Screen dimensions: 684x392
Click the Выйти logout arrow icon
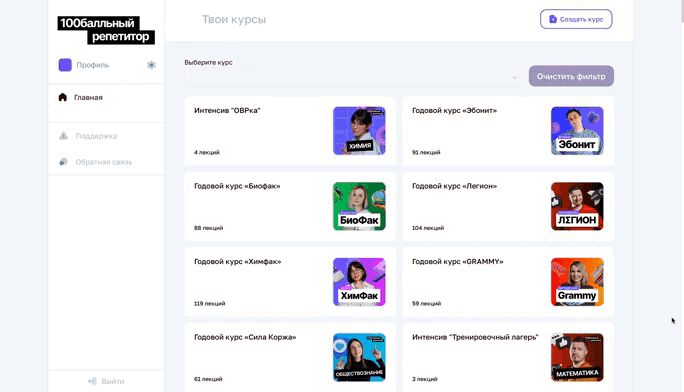[92, 381]
